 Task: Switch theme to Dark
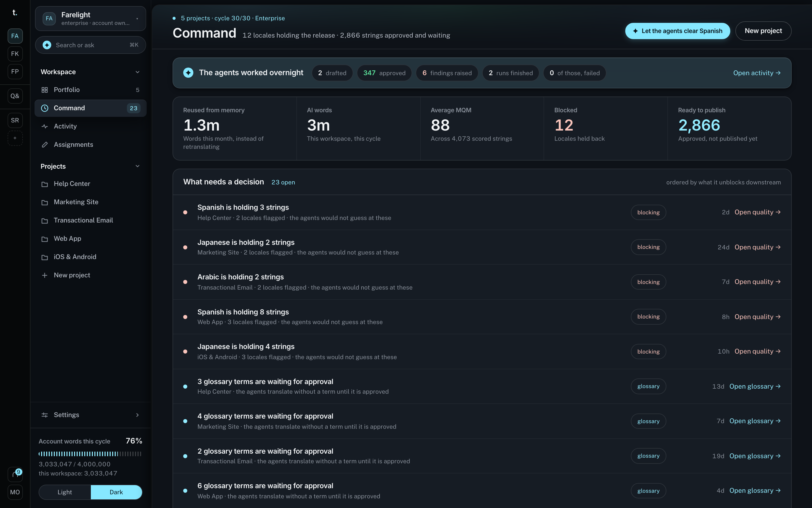pos(116,492)
